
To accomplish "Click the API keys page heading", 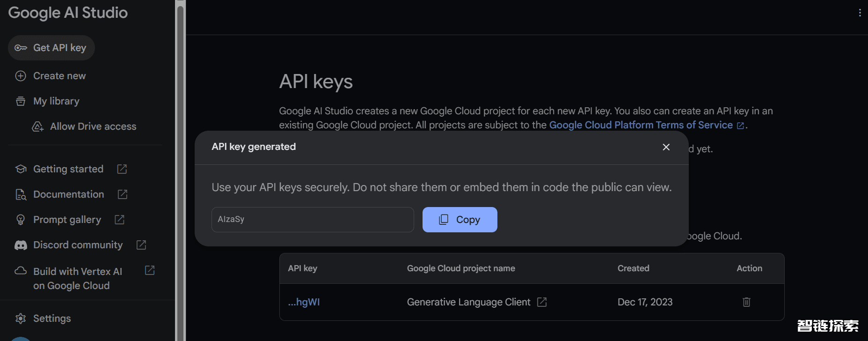I will tap(316, 82).
